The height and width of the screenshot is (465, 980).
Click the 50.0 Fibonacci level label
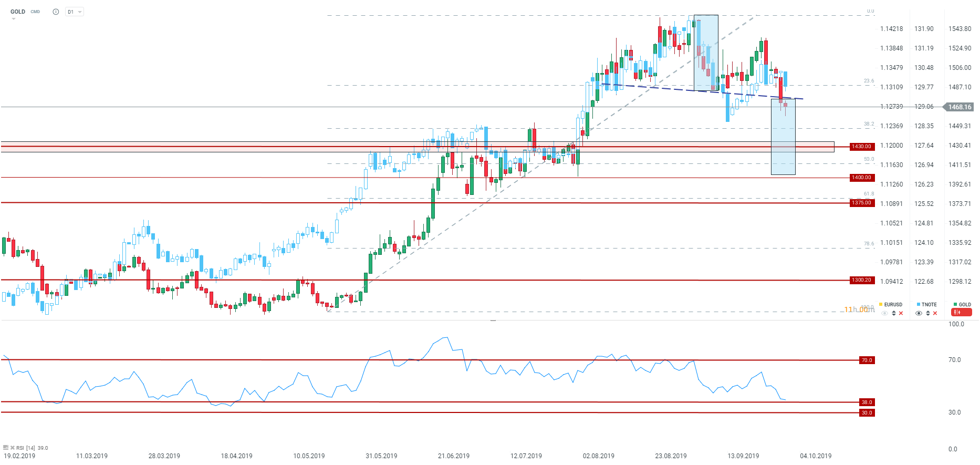point(869,159)
